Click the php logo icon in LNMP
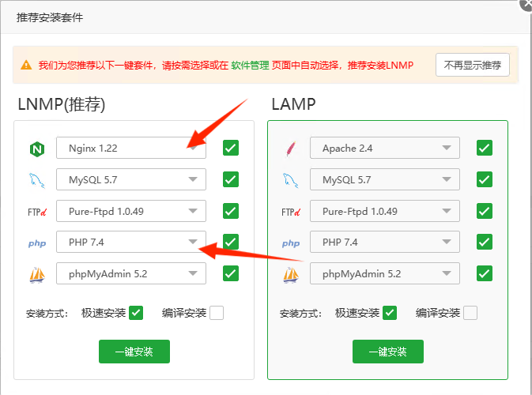 click(x=37, y=243)
